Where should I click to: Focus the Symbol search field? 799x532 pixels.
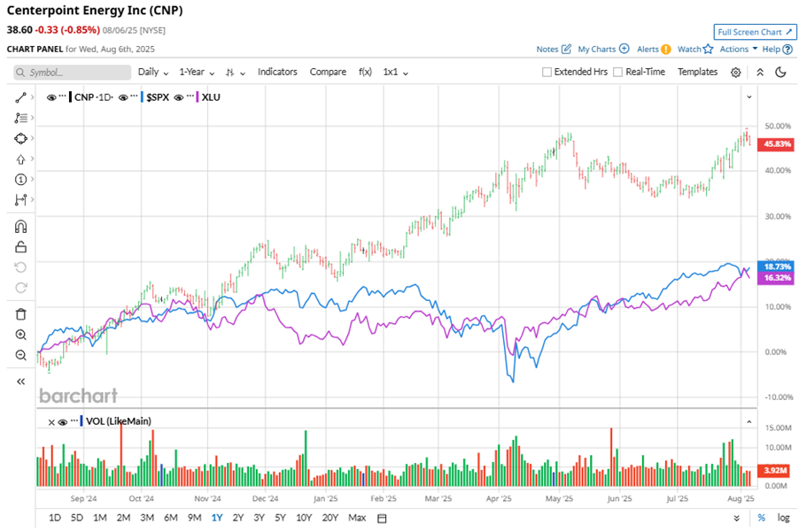(x=73, y=73)
